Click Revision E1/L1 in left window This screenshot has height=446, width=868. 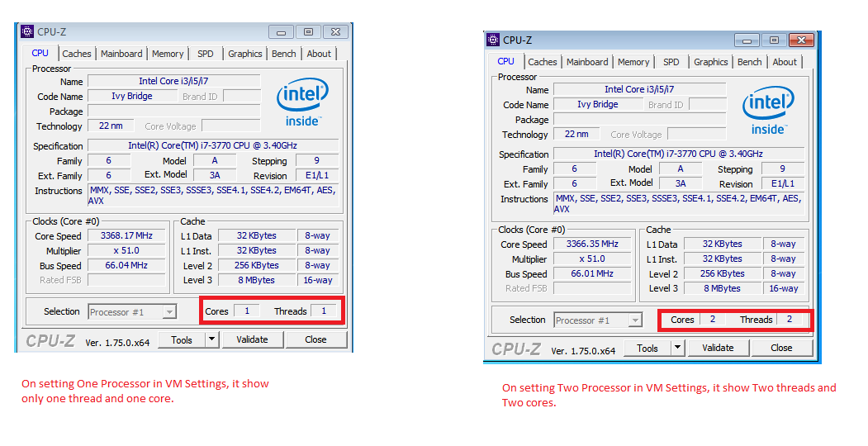[x=317, y=175]
